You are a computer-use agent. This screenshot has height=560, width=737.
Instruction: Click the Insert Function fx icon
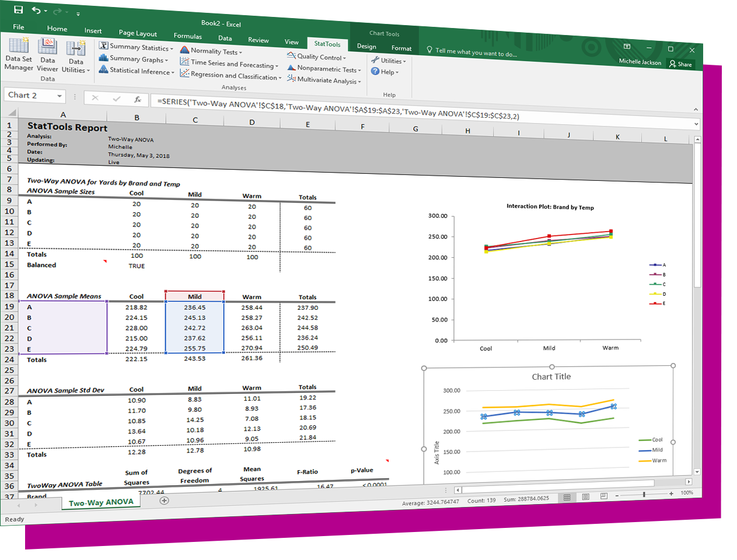(x=138, y=99)
